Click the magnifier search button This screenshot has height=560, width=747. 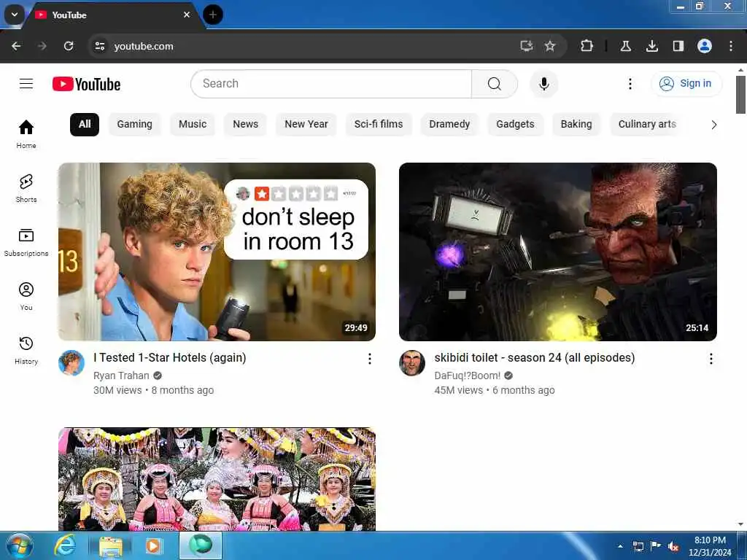[x=494, y=84]
